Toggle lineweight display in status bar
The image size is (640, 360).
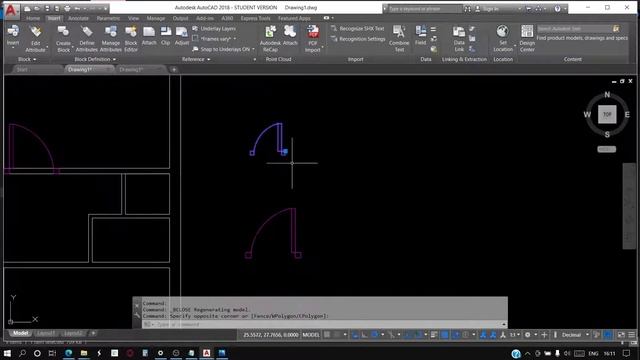coord(433,335)
